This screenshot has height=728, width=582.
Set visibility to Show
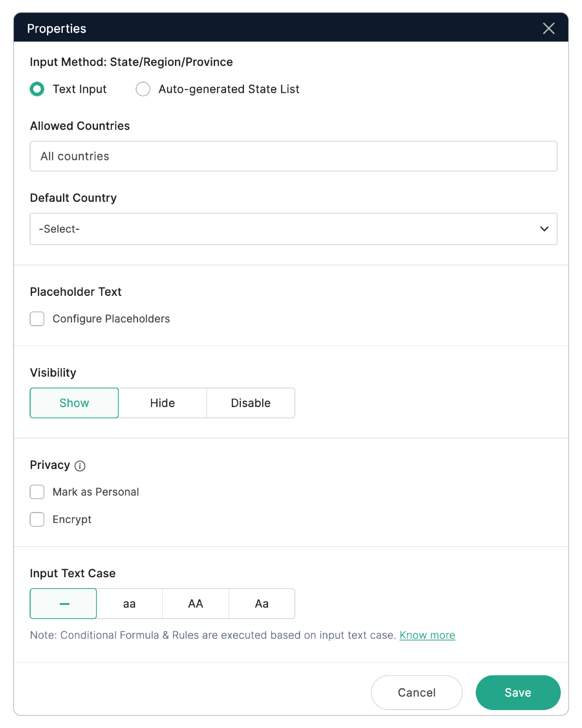tap(74, 403)
